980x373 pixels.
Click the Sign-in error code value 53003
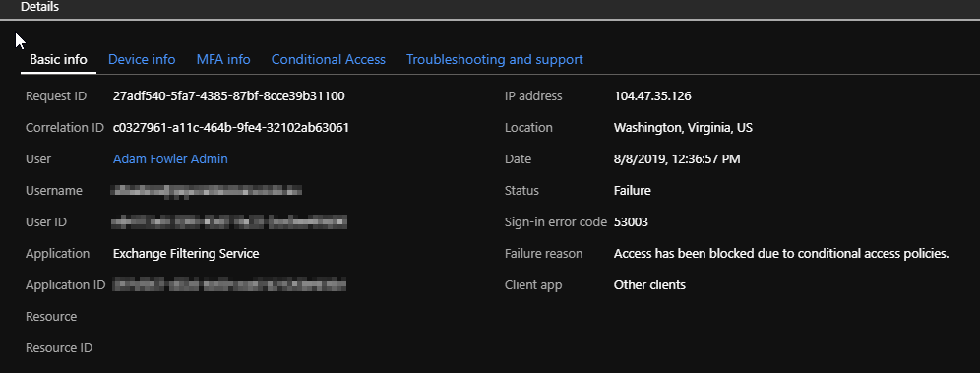(x=631, y=221)
